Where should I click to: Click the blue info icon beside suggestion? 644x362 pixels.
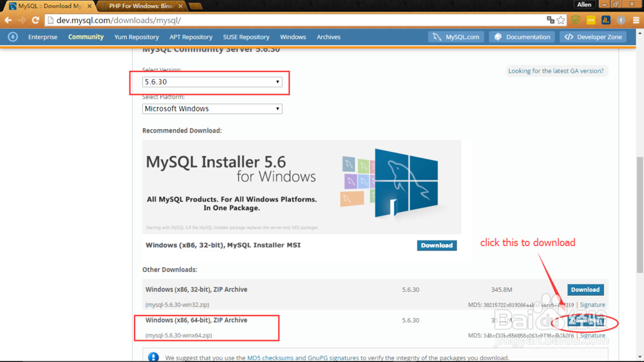(x=153, y=357)
